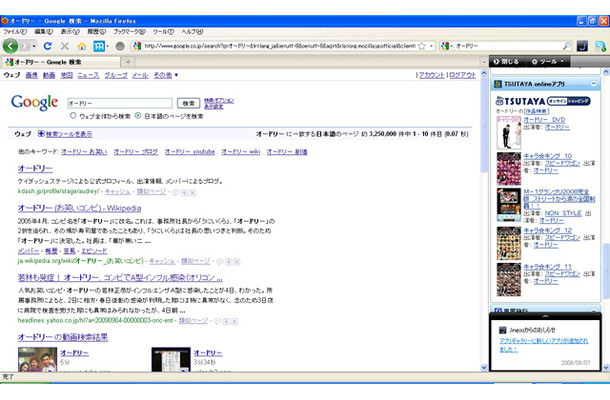Image resolution: width=610 pixels, height=400 pixels.
Task: Click the 画像 link at the top
Action: click(x=32, y=75)
